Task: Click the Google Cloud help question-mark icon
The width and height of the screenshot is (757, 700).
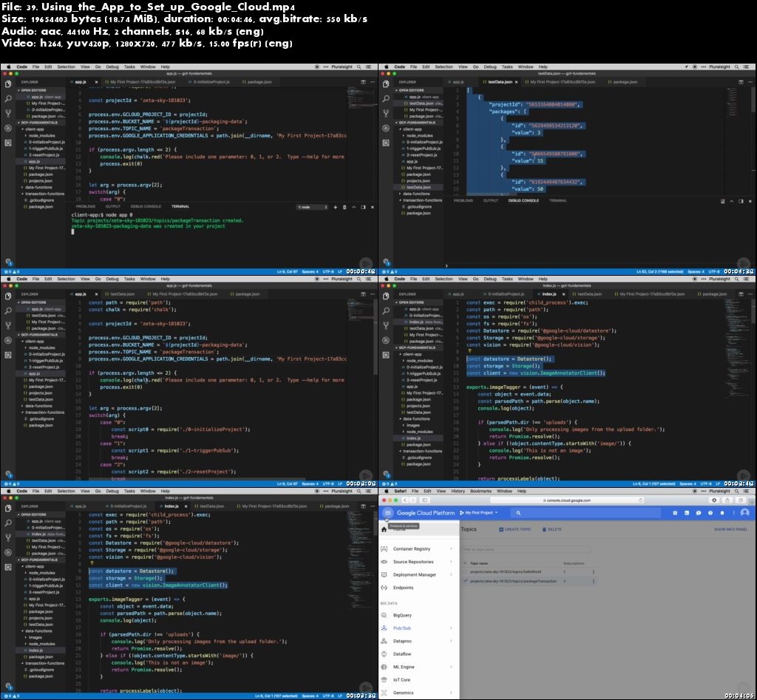Action: click(x=710, y=513)
